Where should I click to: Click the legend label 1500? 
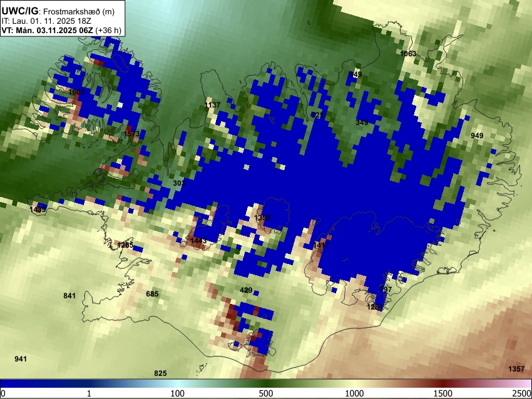click(443, 393)
